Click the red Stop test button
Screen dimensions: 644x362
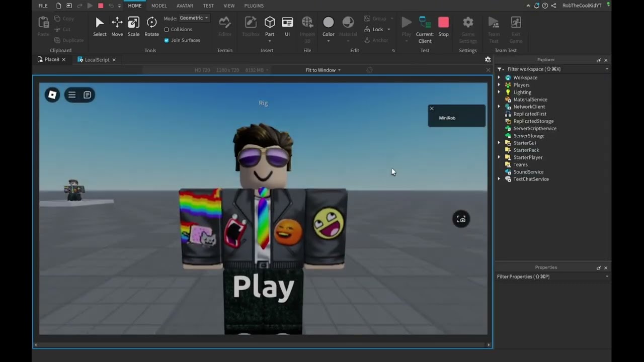(443, 23)
